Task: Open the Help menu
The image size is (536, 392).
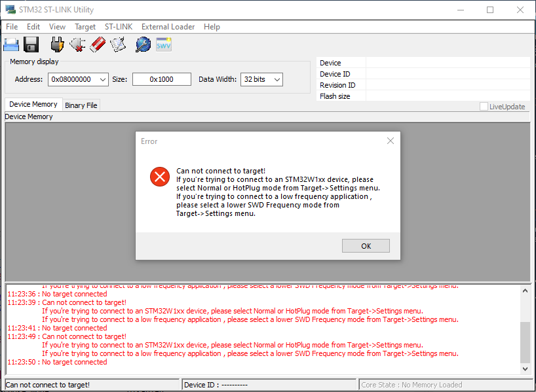Action: click(x=212, y=27)
